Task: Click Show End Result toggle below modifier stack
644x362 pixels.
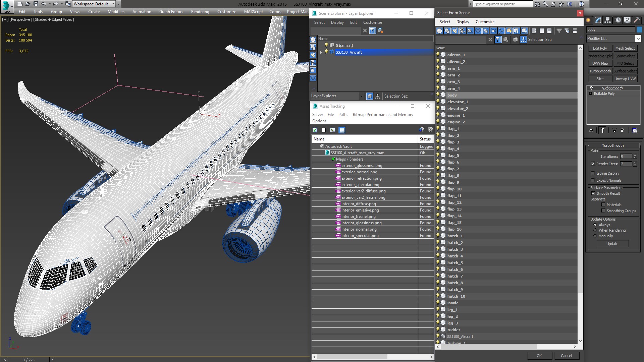Action: coord(603,130)
